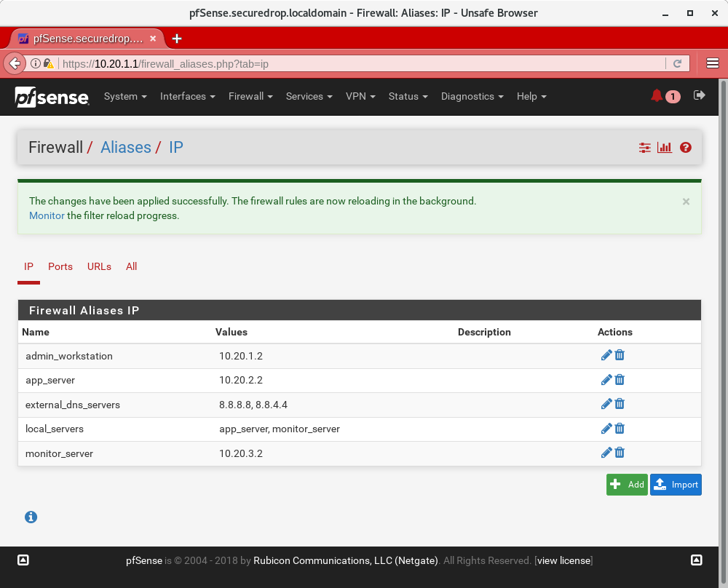Edit the local_servers alias
Viewport: 728px width, 588px height.
[606, 429]
